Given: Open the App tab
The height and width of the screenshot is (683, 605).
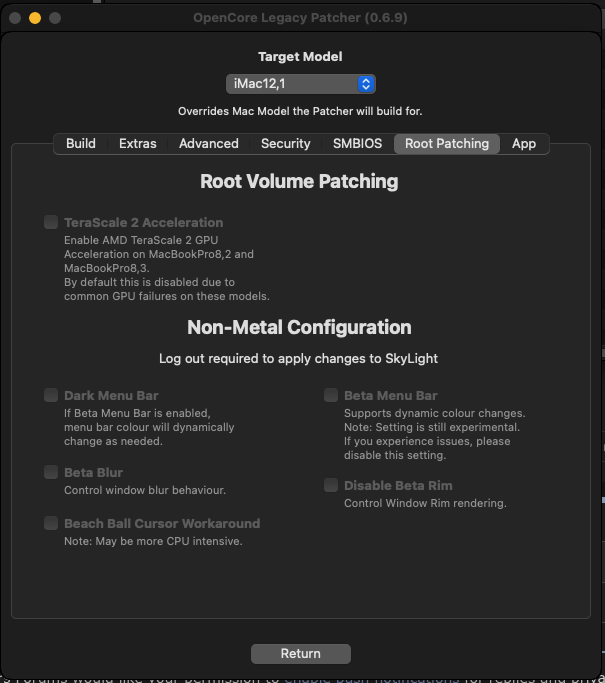Looking at the screenshot, I should point(524,144).
